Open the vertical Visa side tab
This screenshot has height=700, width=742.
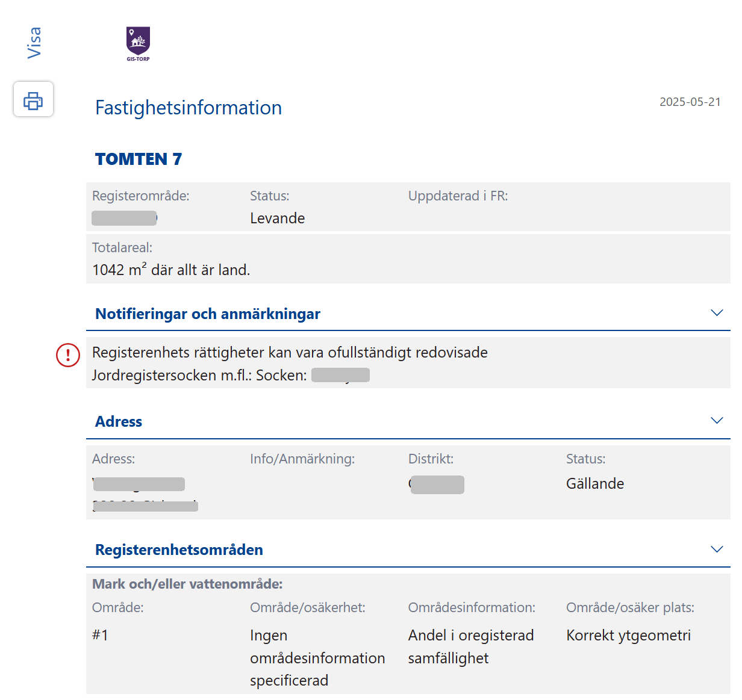coord(34,42)
